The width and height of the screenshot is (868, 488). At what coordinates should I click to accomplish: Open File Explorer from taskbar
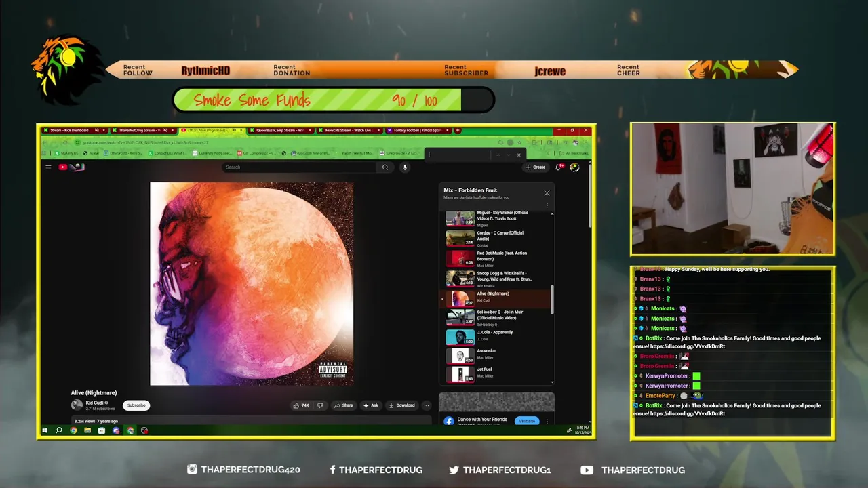(x=87, y=430)
